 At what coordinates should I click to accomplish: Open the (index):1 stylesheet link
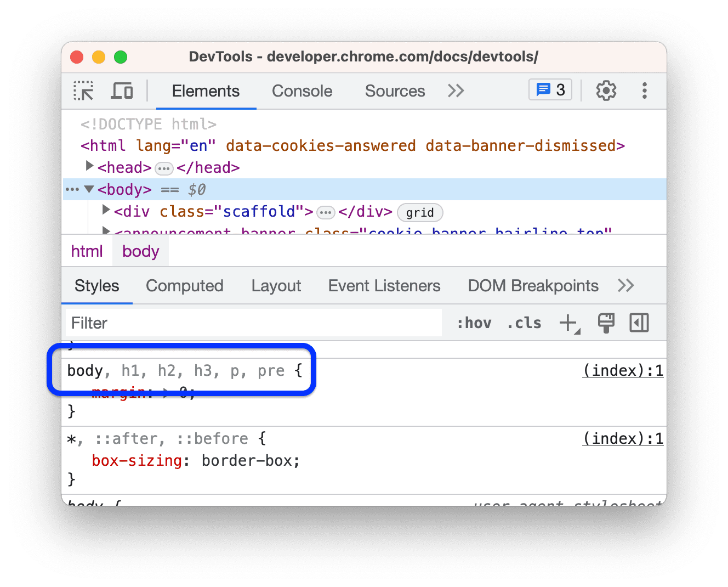tap(622, 370)
